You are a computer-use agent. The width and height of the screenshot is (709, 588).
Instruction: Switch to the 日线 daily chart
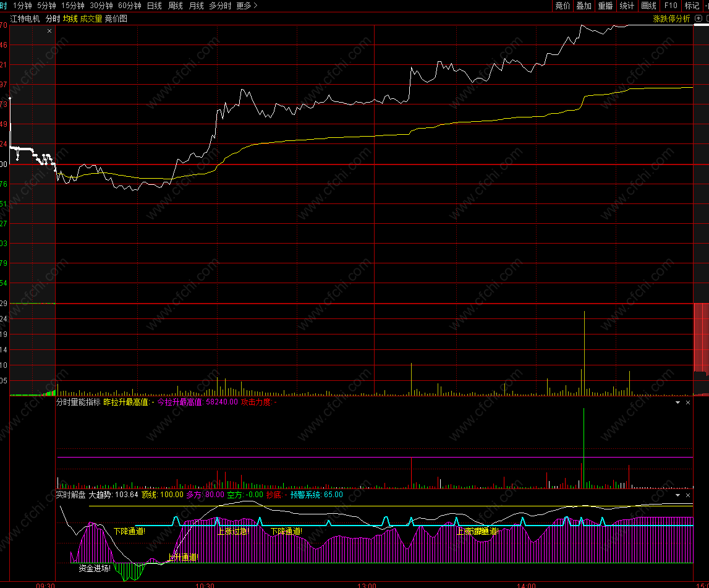pyautogui.click(x=154, y=6)
